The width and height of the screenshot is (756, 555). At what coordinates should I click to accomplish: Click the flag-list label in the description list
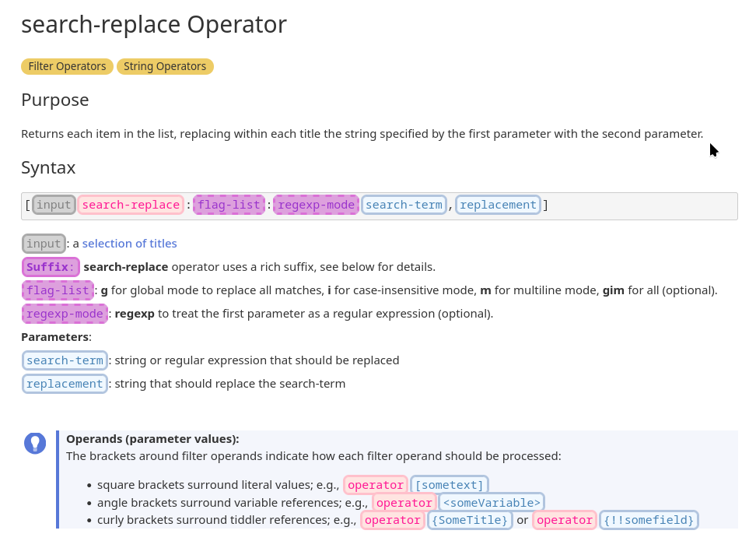coord(58,290)
